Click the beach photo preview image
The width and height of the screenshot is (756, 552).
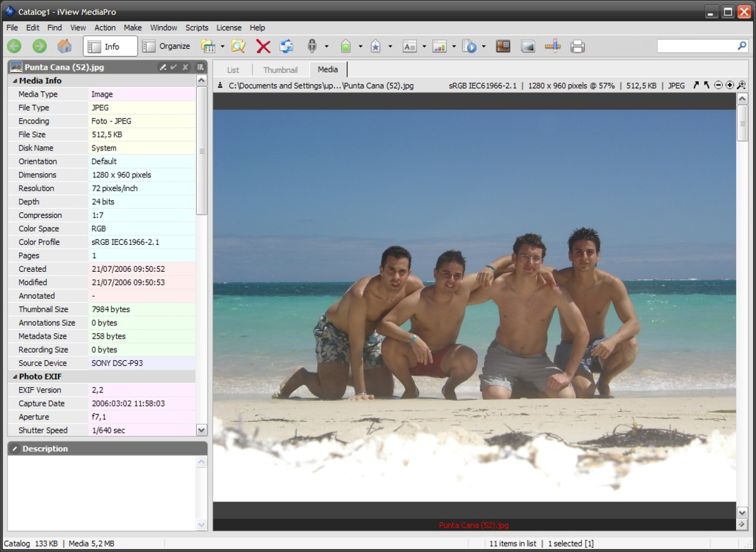pos(474,306)
